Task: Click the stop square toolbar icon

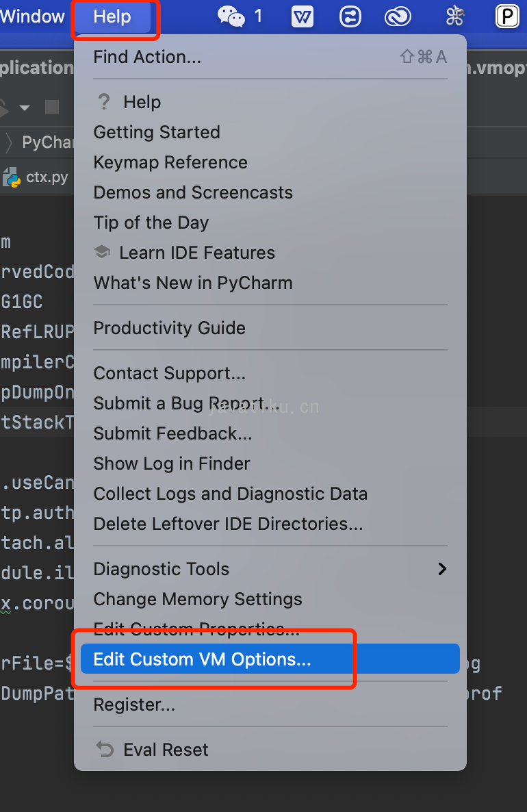Action: point(52,107)
